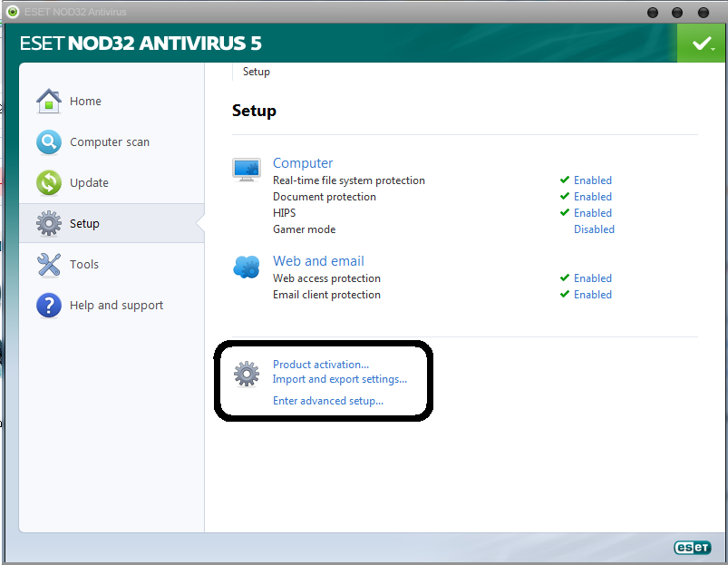Click the green Update arrows icon
728x565 pixels.
point(49,182)
